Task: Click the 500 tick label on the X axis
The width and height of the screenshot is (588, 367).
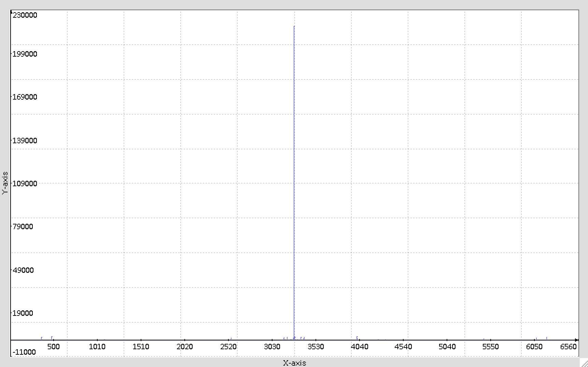Action: coord(53,347)
